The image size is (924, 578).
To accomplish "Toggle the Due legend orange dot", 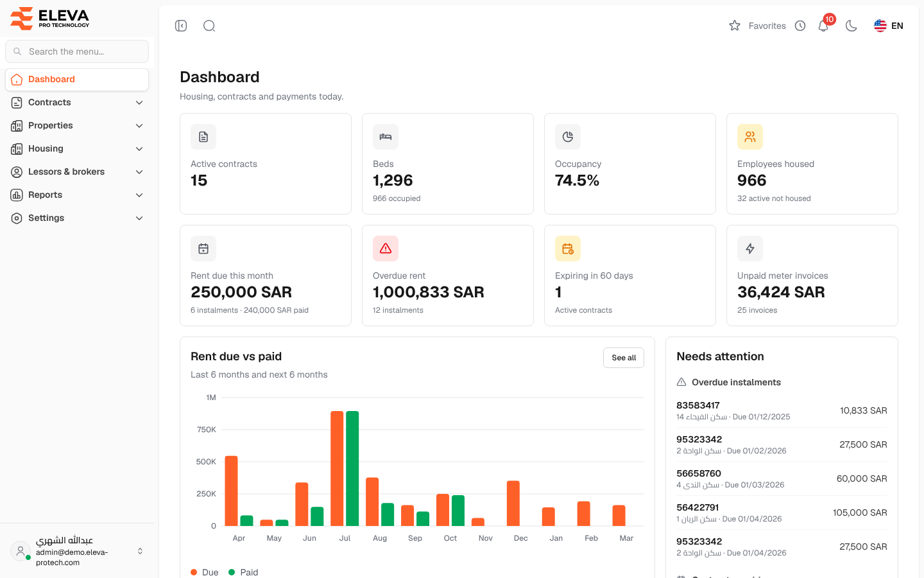I will pos(194,572).
